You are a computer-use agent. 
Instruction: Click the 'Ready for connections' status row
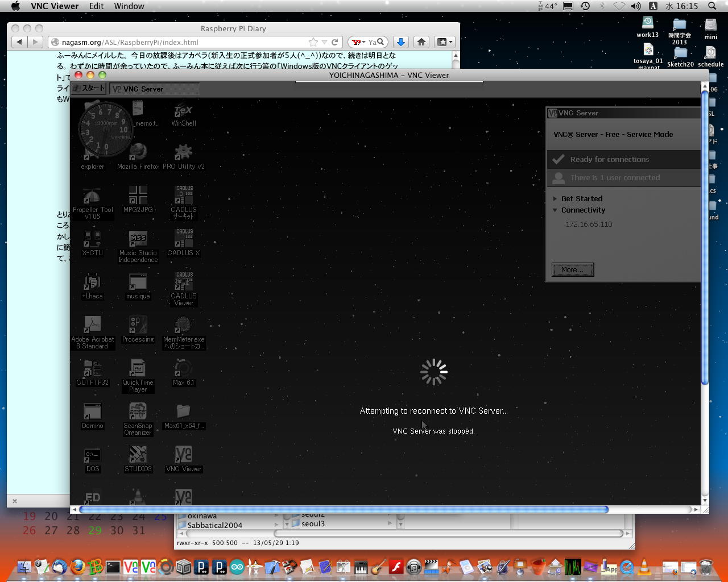(x=624, y=159)
